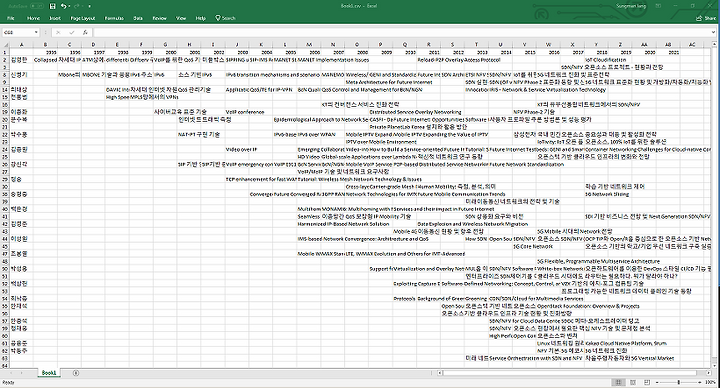Click cell containing 'VoIP conference'
This screenshot has height=388, width=720.
[x=245, y=112]
